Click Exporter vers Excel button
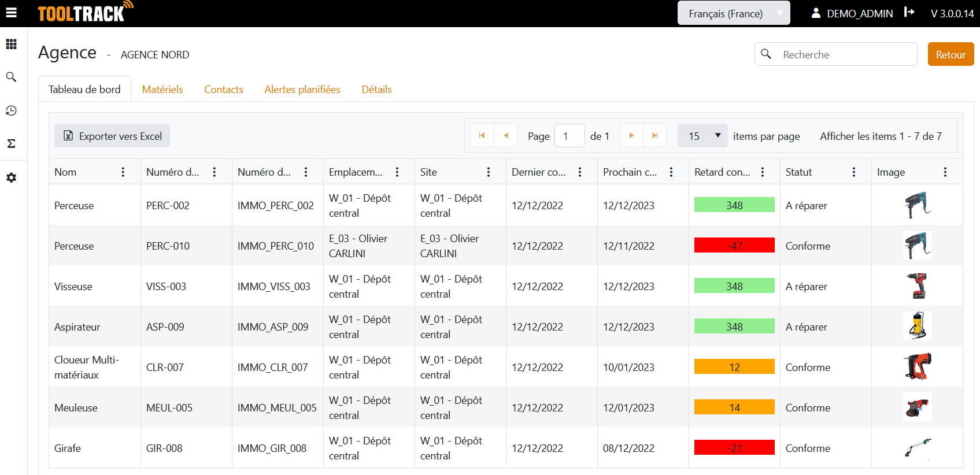The image size is (980, 475). point(112,136)
